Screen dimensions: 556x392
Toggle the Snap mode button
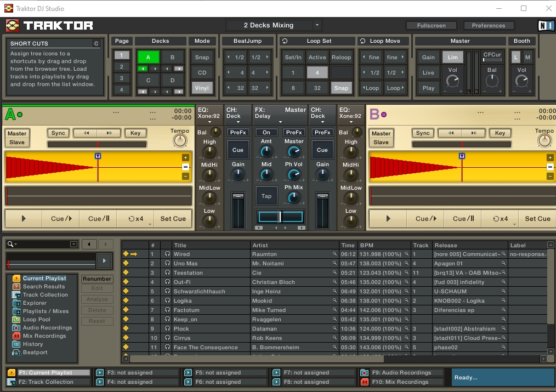click(x=202, y=58)
